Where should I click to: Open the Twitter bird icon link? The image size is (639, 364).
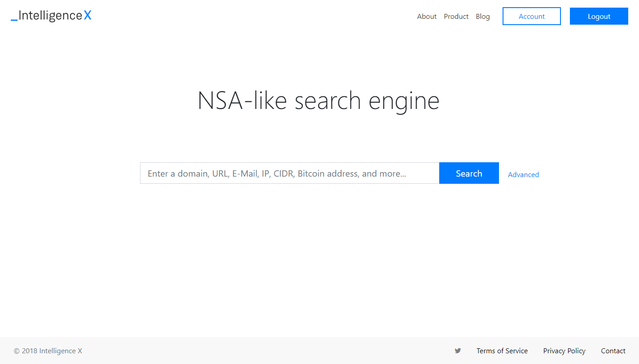(458, 351)
